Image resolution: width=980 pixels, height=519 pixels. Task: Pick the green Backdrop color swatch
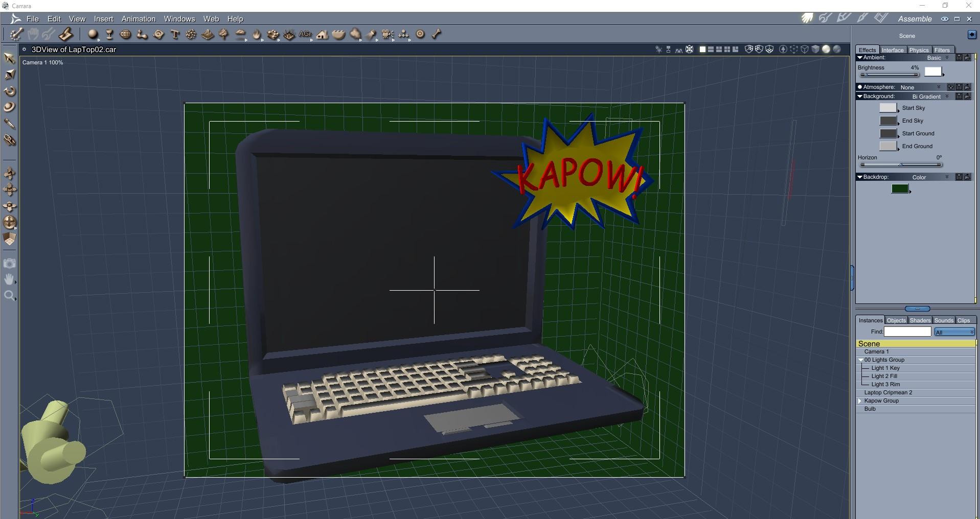[900, 188]
